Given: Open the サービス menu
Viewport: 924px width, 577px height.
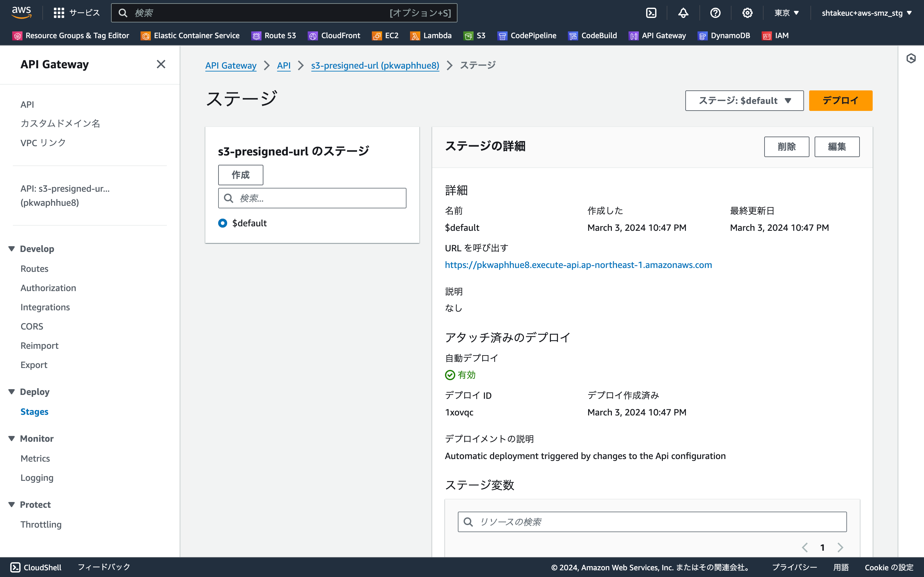Looking at the screenshot, I should click(77, 12).
